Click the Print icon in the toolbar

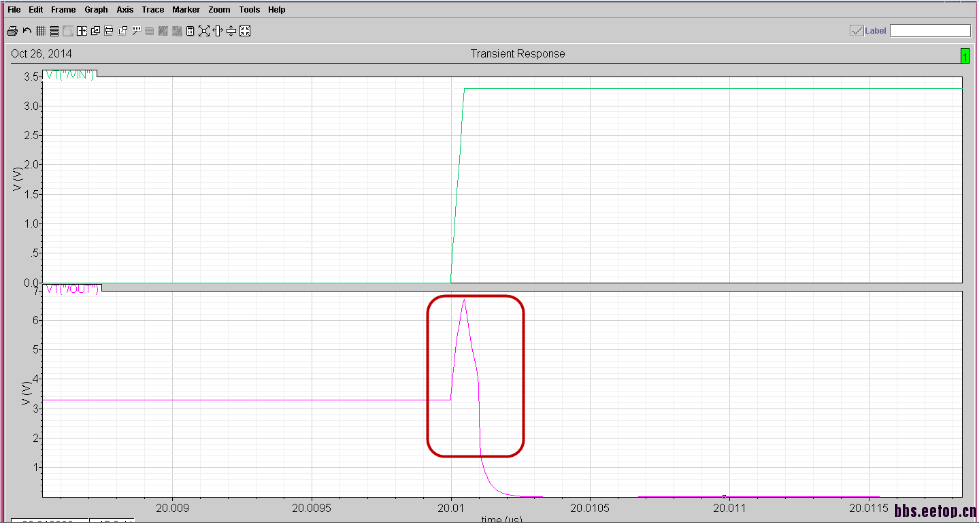[x=12, y=31]
